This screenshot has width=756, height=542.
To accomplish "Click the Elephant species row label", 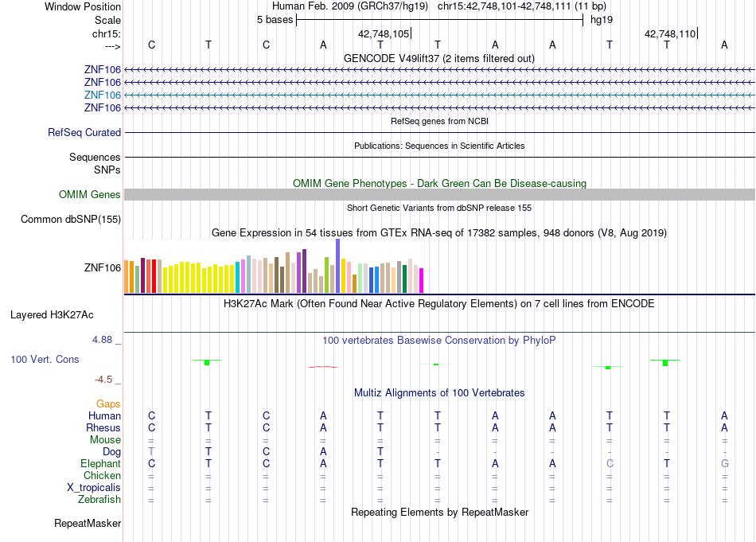I will click(101, 463).
